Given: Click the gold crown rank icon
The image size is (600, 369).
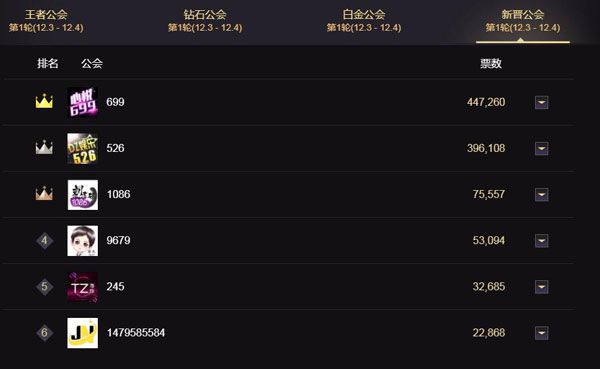Looking at the screenshot, I should 44,101.
